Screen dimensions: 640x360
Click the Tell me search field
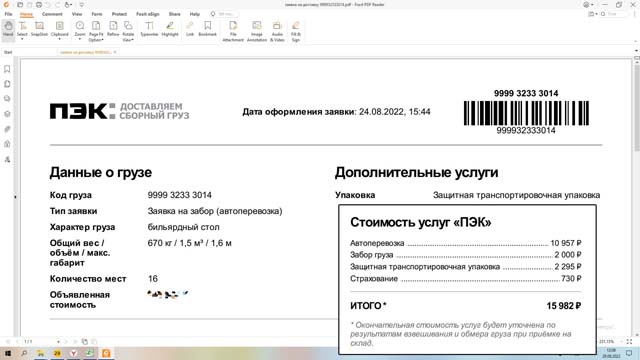225,14
